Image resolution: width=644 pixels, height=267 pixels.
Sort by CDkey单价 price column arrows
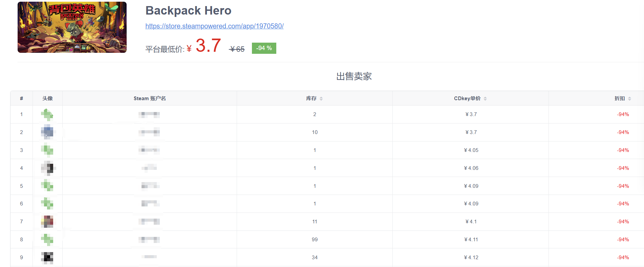click(x=485, y=98)
